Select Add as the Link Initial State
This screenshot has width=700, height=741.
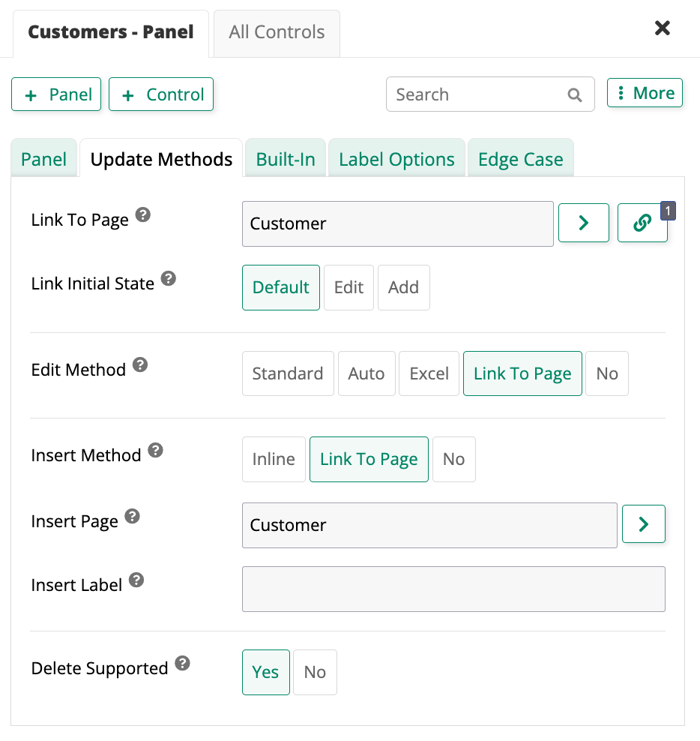tap(403, 287)
